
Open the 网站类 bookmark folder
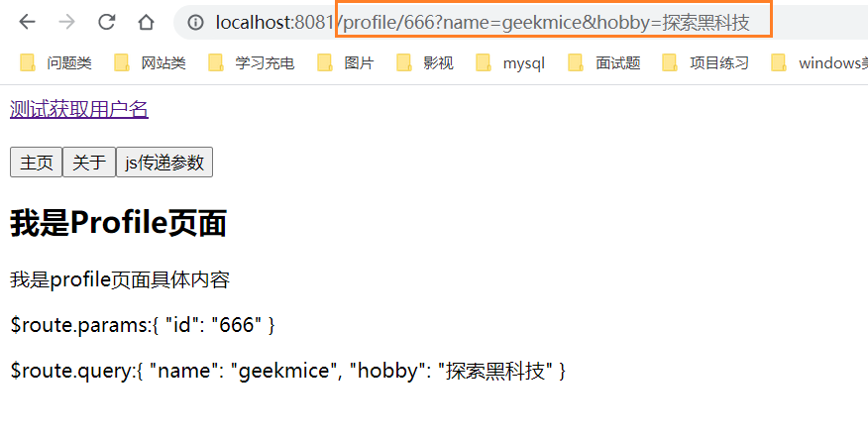[150, 63]
